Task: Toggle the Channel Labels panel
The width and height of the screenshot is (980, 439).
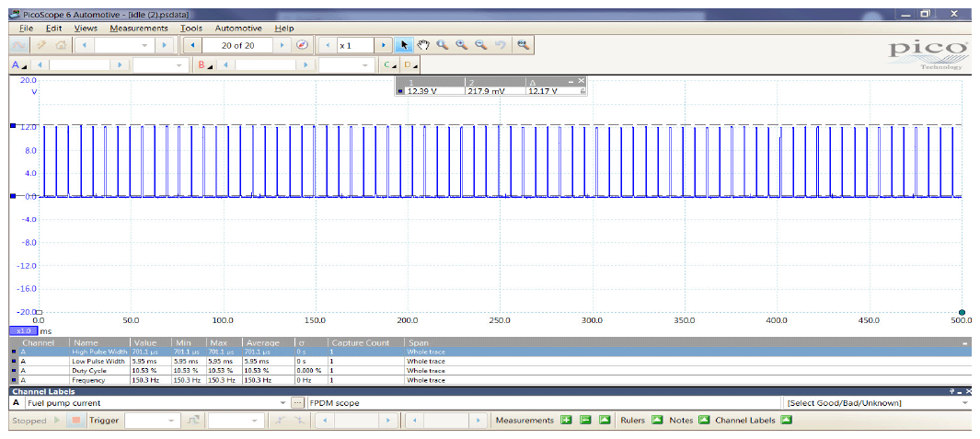Action: [x=786, y=421]
